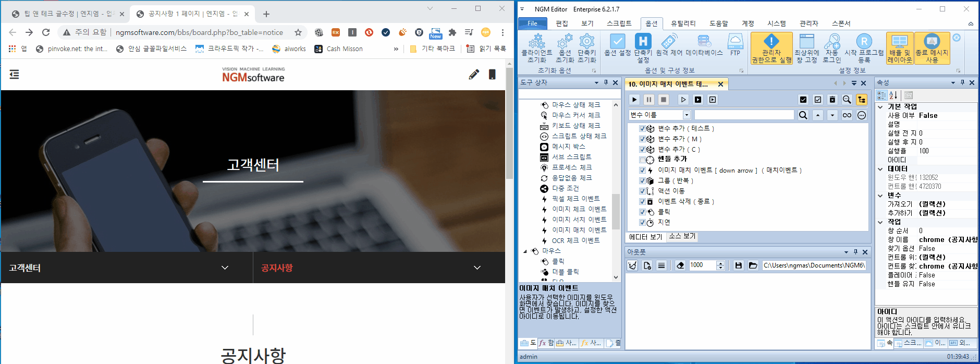Uncheck 그룹 ( 반복 ) checkbox
The width and height of the screenshot is (980, 364).
pyautogui.click(x=642, y=180)
